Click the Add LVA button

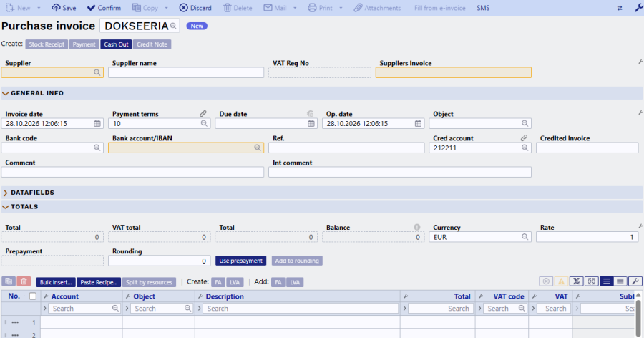(295, 282)
